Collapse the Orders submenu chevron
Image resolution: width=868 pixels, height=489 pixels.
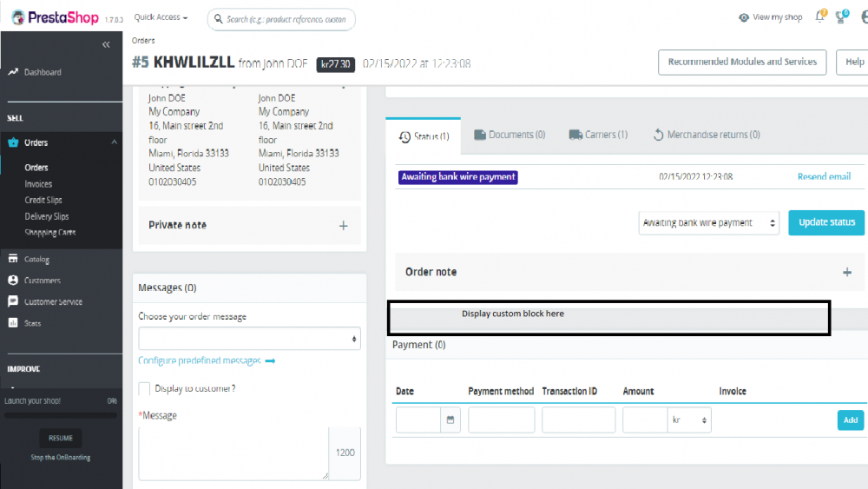point(114,142)
